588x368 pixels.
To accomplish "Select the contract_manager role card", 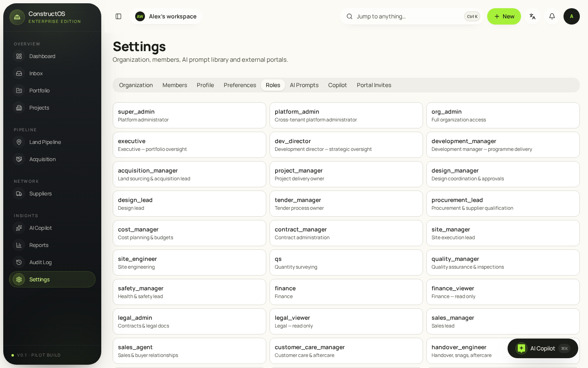I will (346, 233).
